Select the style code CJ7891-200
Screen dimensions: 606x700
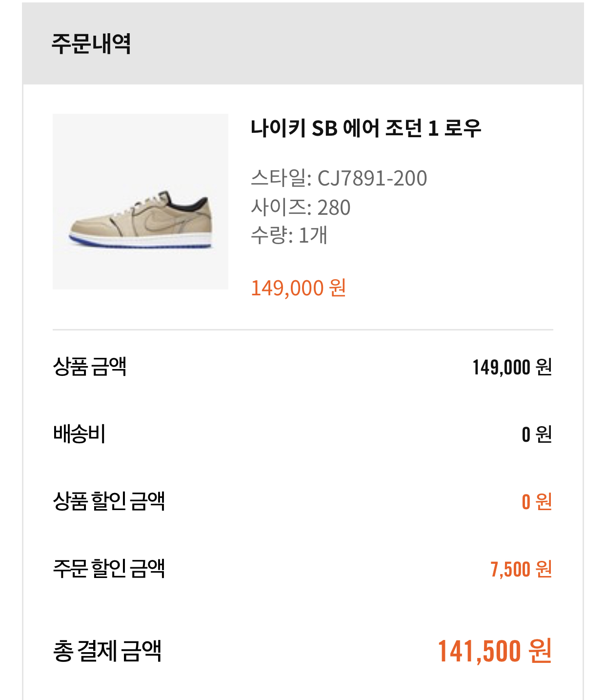pos(372,178)
